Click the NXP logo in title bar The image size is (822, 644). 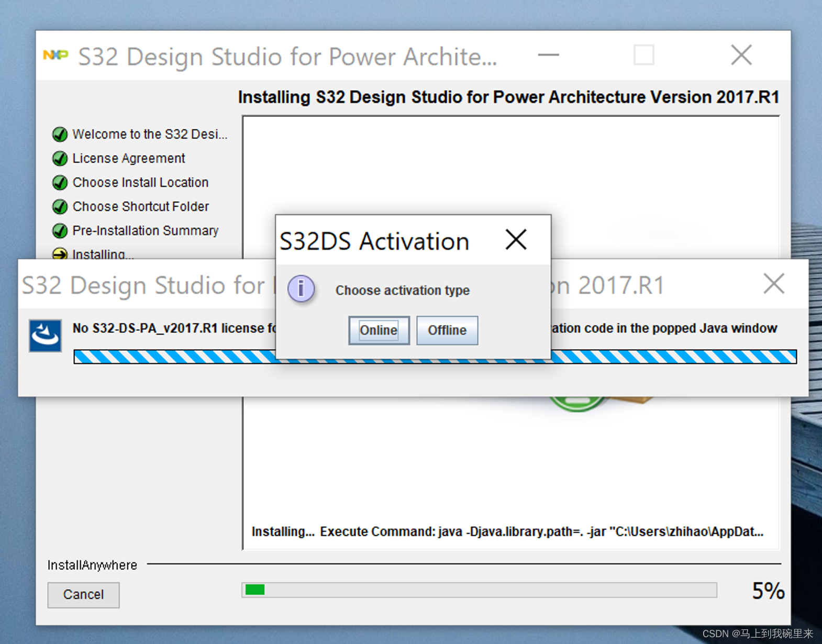[55, 55]
